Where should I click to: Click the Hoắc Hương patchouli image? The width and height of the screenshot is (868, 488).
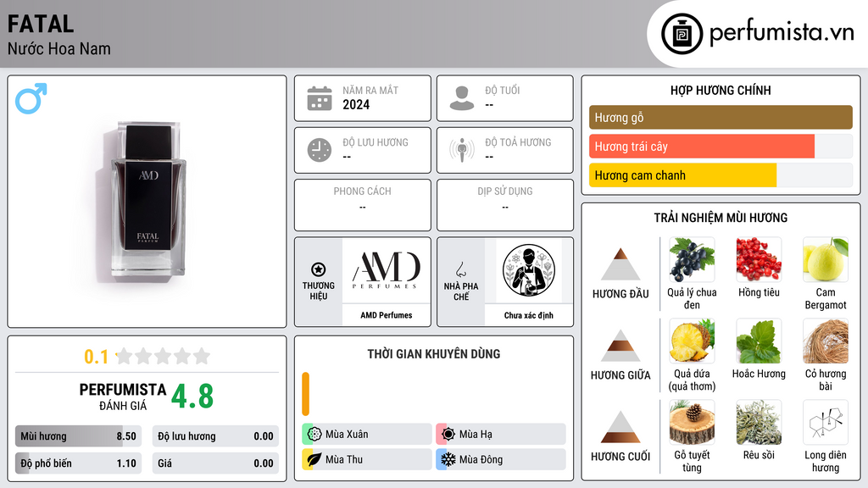(x=759, y=341)
